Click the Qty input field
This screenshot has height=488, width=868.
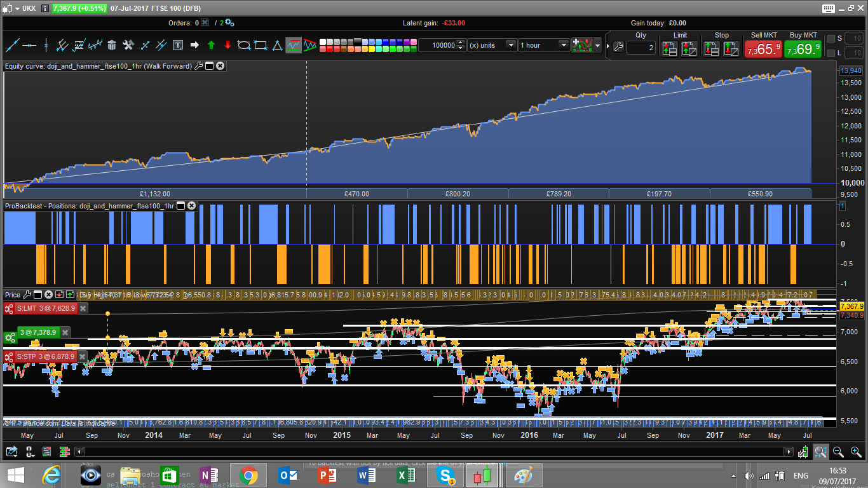point(641,48)
